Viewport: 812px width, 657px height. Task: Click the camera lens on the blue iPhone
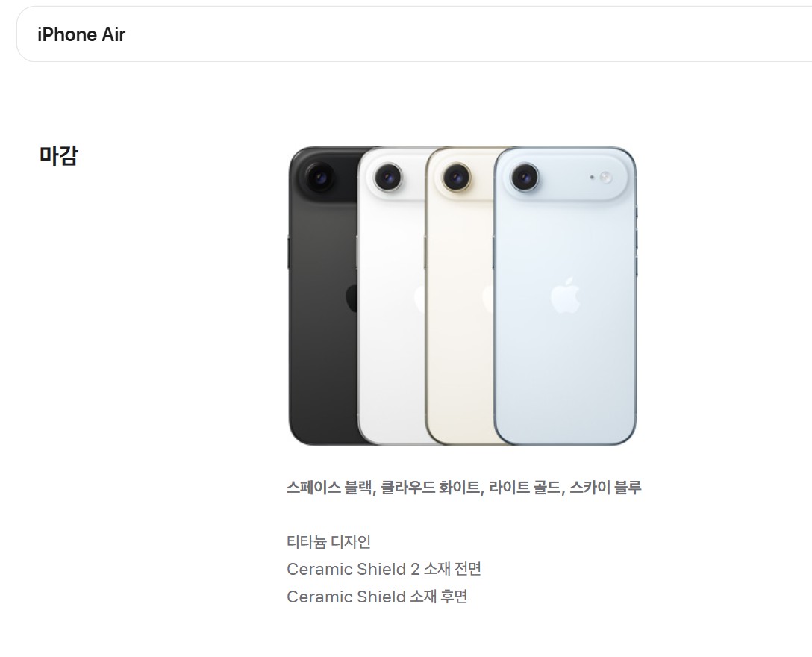pyautogui.click(x=525, y=177)
